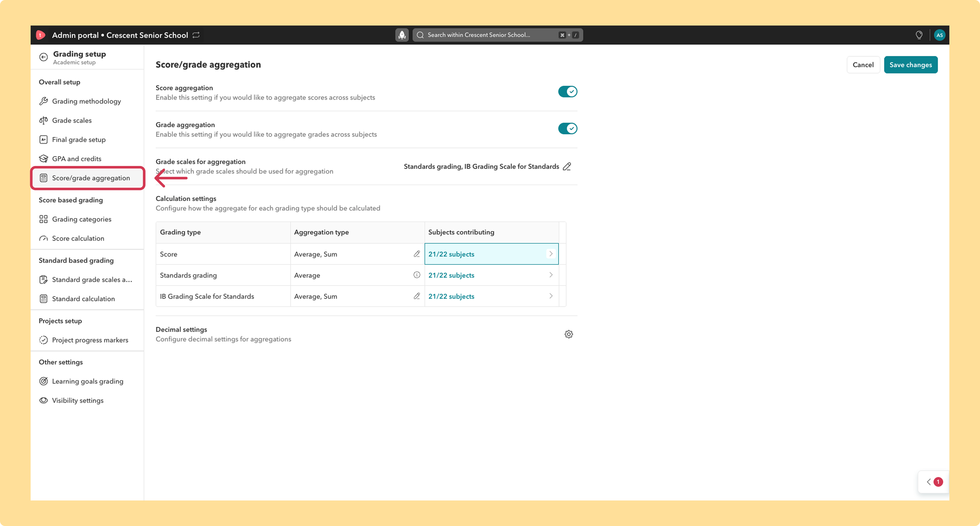Expand Standards grading subjects chevron
The height and width of the screenshot is (526, 980).
[x=551, y=275]
